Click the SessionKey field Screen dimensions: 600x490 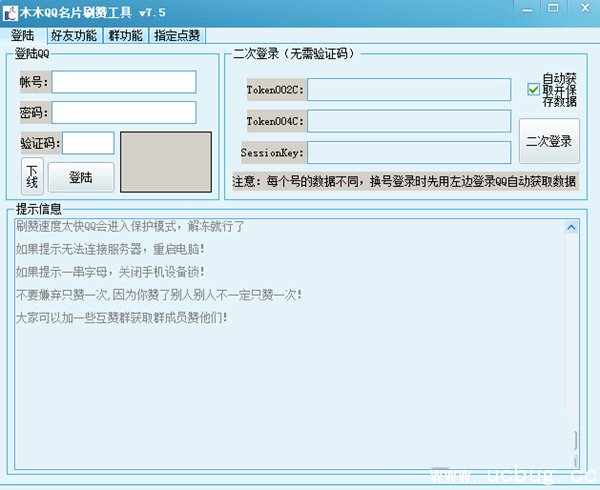pos(409,152)
